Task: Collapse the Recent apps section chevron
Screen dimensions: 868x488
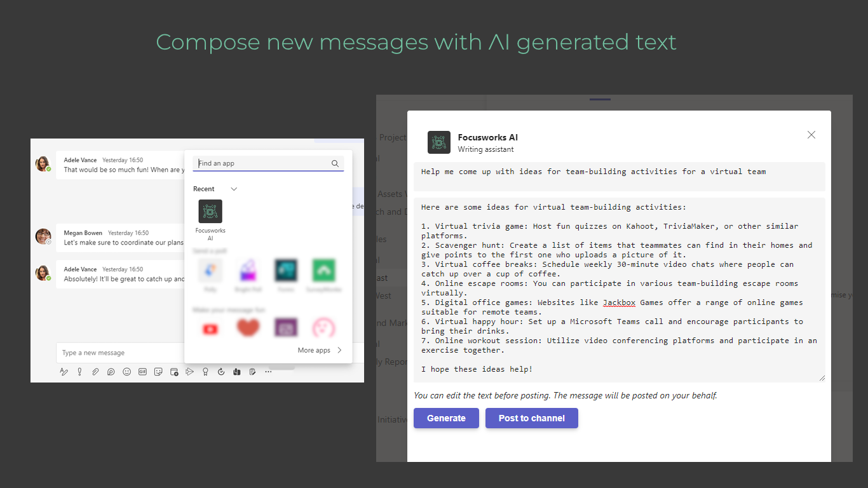Action: point(234,189)
